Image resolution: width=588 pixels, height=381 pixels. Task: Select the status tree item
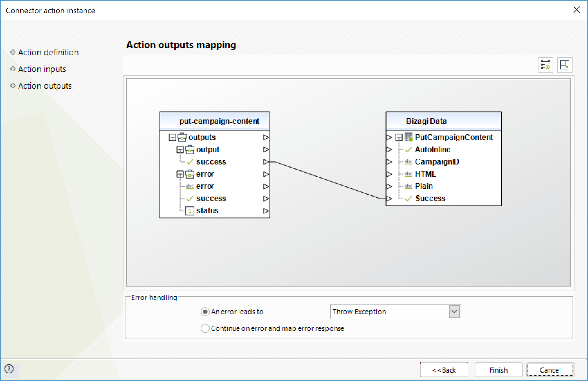coord(207,211)
